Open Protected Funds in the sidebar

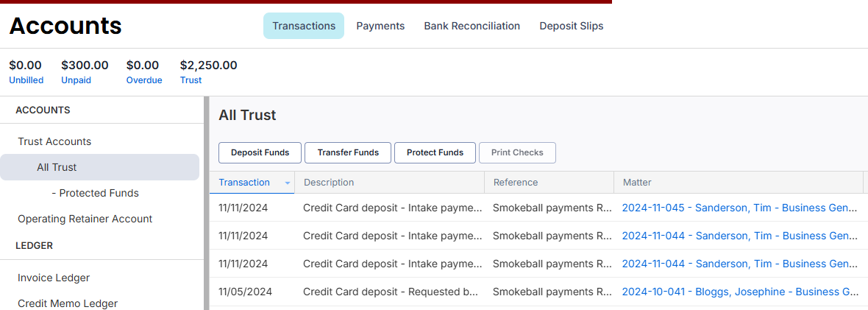[x=99, y=193]
